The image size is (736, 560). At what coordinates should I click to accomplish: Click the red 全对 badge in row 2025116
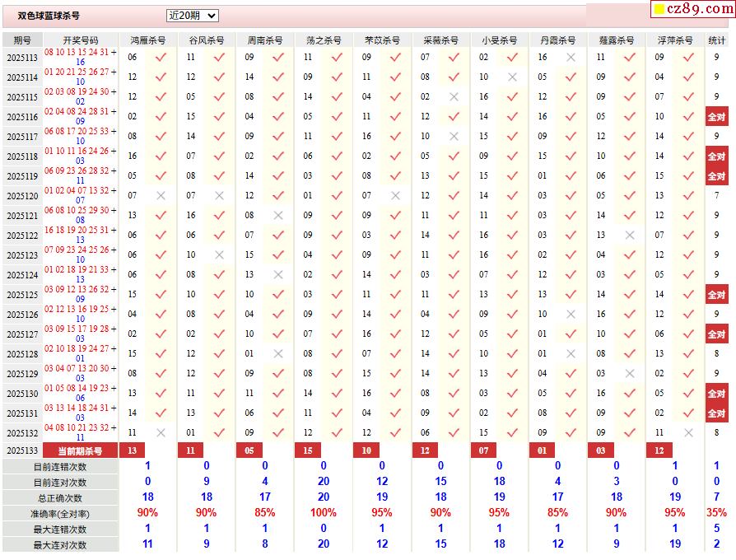tap(716, 117)
